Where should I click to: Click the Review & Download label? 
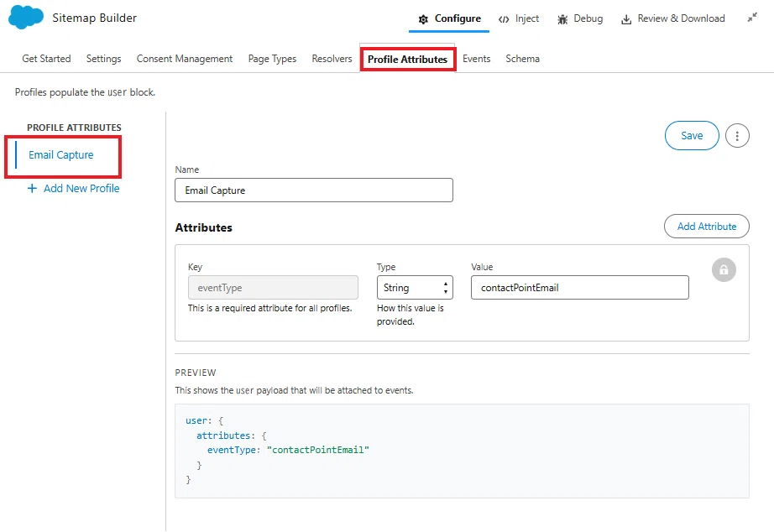(681, 18)
